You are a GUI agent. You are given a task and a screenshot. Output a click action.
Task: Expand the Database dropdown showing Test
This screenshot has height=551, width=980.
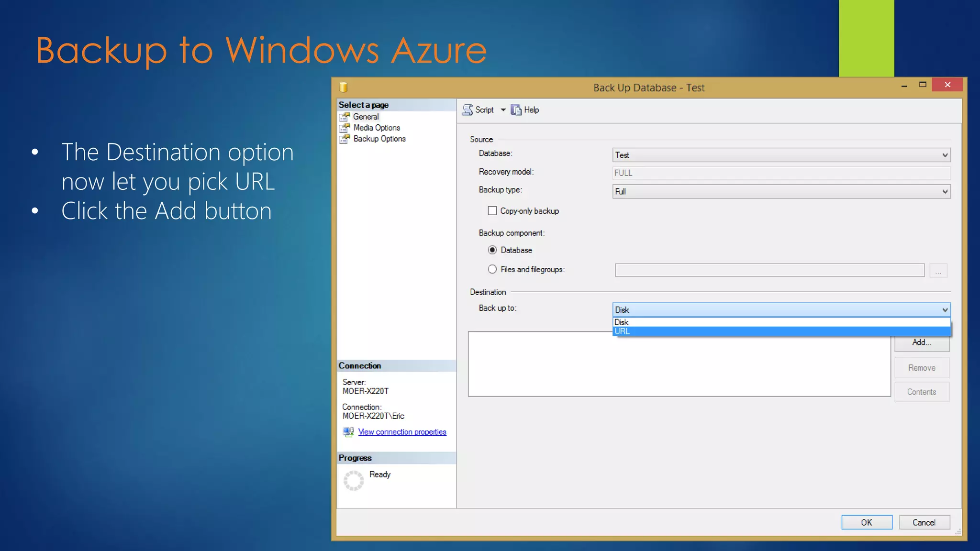click(781, 155)
